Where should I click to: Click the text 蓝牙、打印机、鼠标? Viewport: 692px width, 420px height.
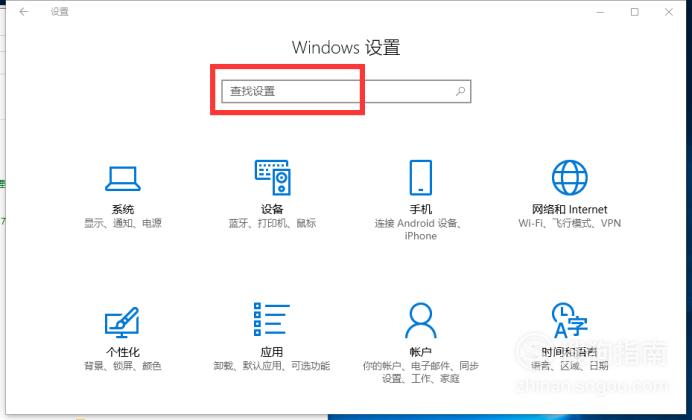272,223
